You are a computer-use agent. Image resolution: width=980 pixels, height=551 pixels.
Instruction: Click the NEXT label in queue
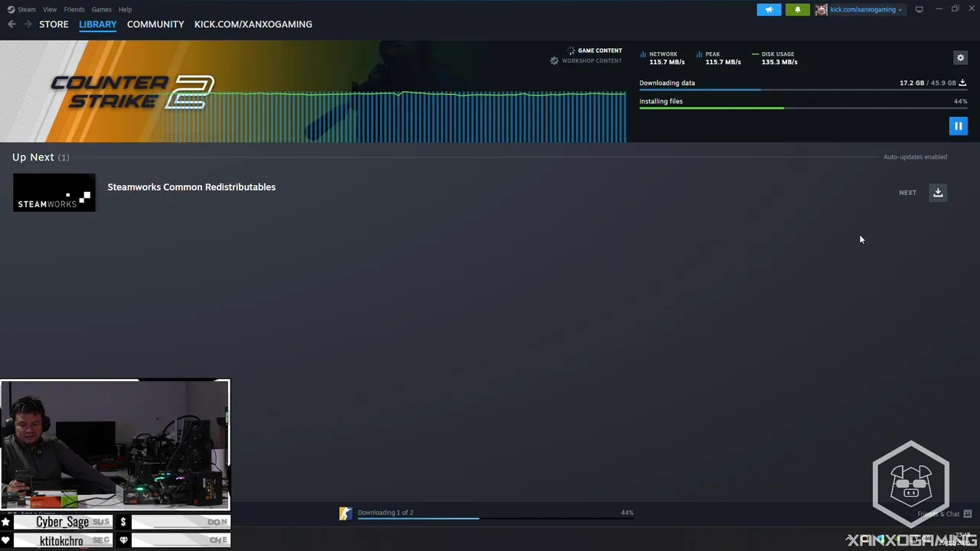point(907,193)
